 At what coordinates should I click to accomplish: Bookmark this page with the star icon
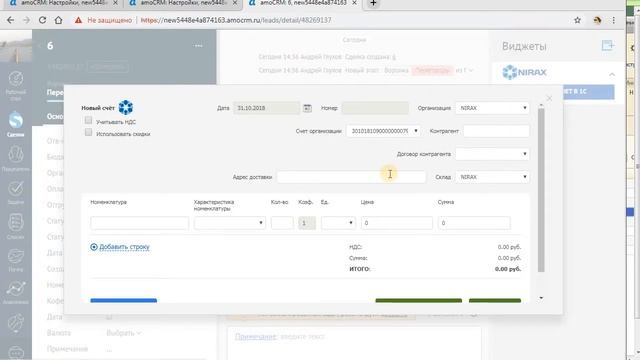tap(577, 20)
